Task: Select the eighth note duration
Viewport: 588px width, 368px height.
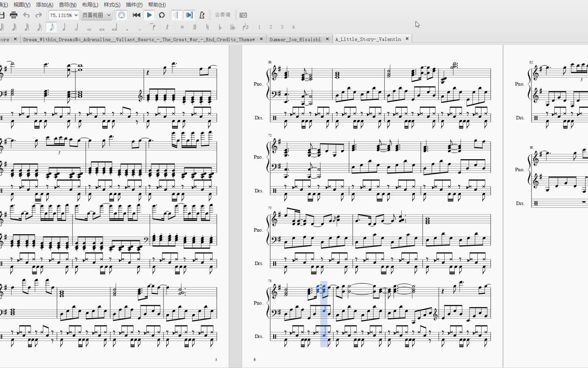Action: pos(52,27)
